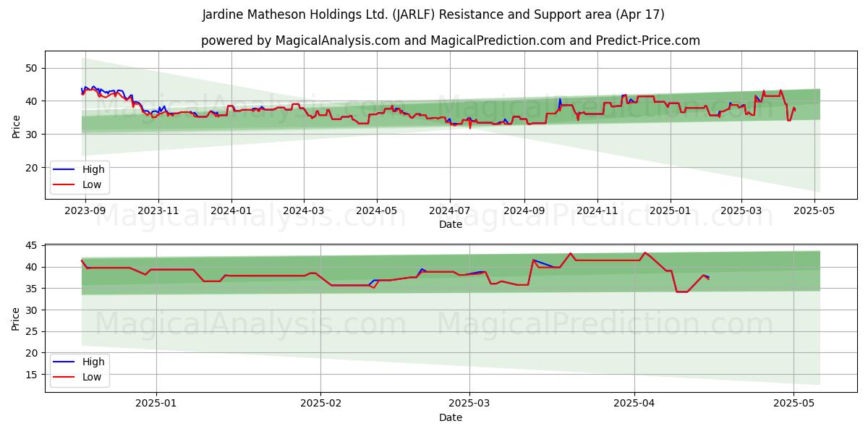Click the '2025-05' x-axis label in top chart
The image size is (868, 434).
pos(814,211)
